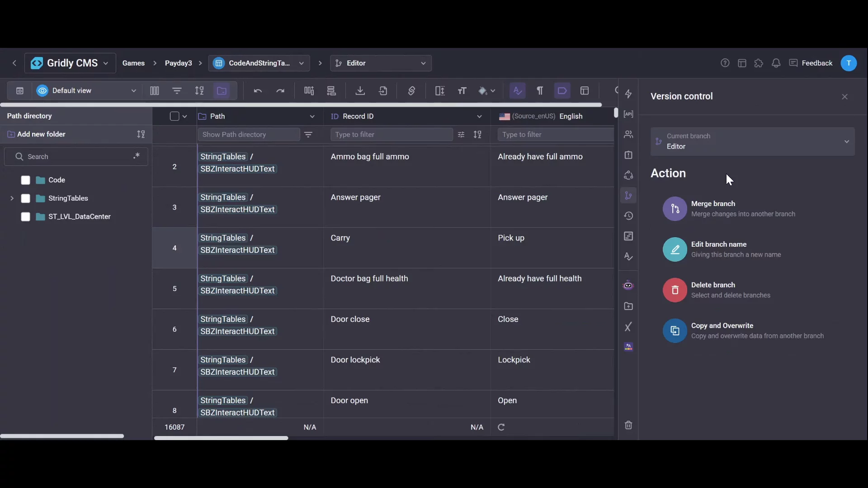Click the undo arrow in toolbar
868x488 pixels.
(258, 91)
